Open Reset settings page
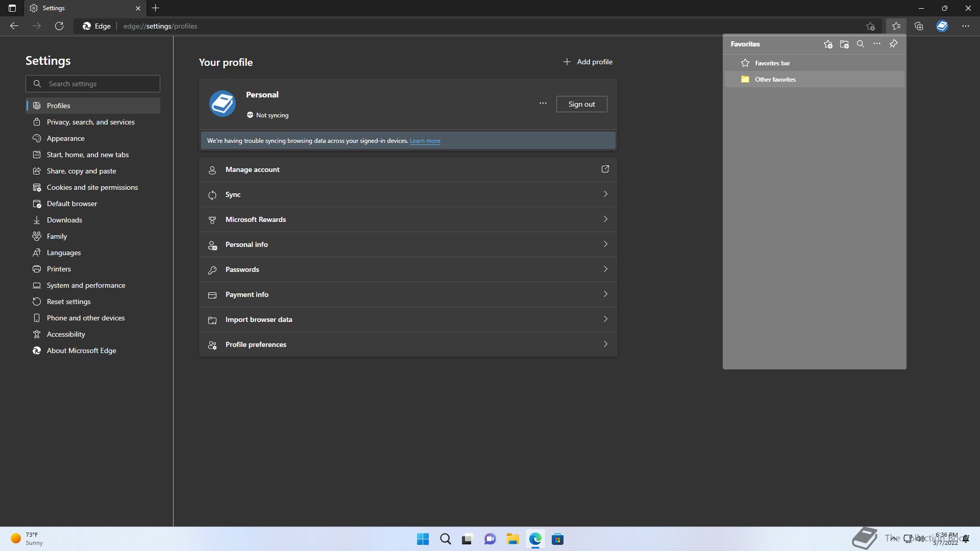980x551 pixels. (x=93, y=302)
